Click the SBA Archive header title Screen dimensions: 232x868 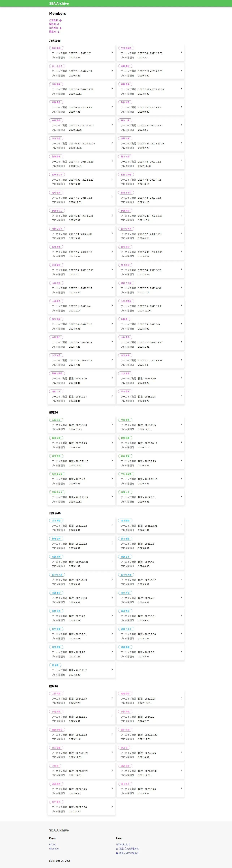59,3
